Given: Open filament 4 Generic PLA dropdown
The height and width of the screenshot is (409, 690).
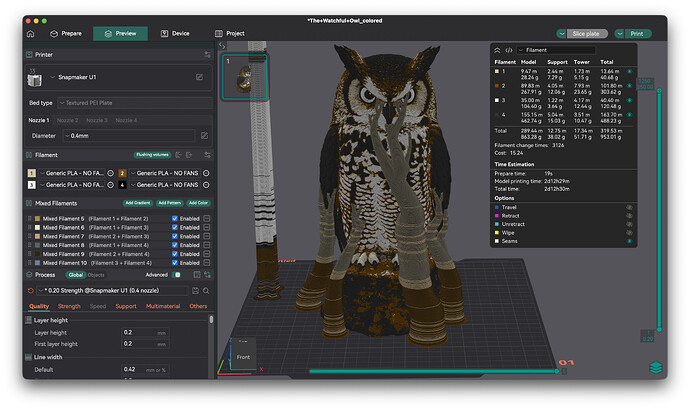Looking at the screenshot, I should click(165, 185).
